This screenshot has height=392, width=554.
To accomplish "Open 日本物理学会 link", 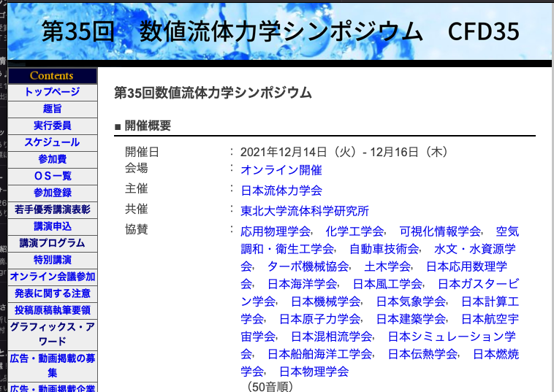I will pyautogui.click(x=314, y=372).
